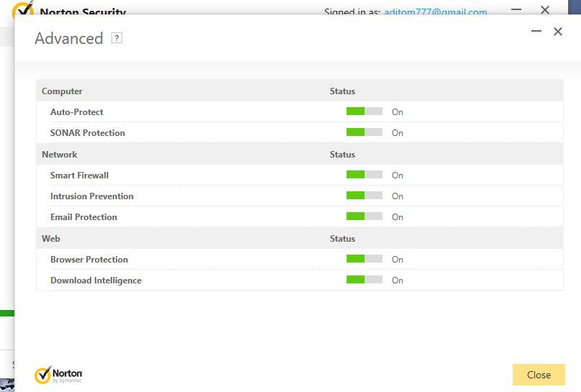Open Intrusion Prevention settings
The height and width of the screenshot is (392, 581).
[x=92, y=196]
